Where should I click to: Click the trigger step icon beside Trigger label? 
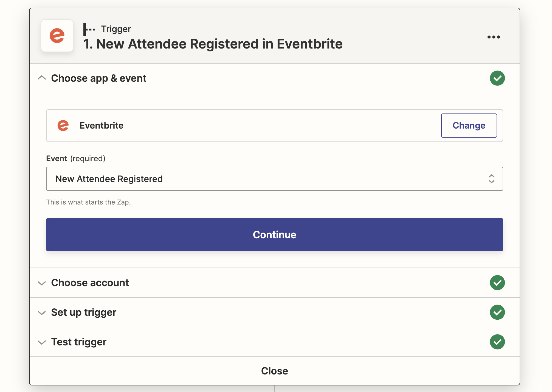(x=89, y=29)
